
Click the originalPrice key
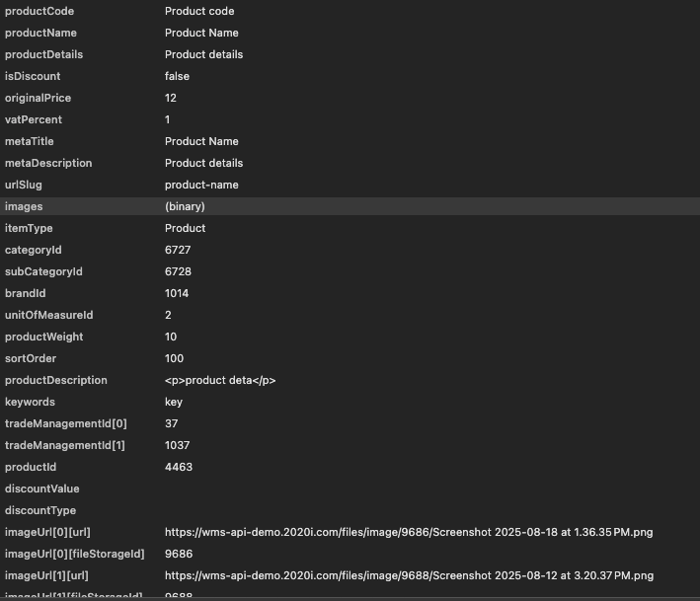point(38,98)
